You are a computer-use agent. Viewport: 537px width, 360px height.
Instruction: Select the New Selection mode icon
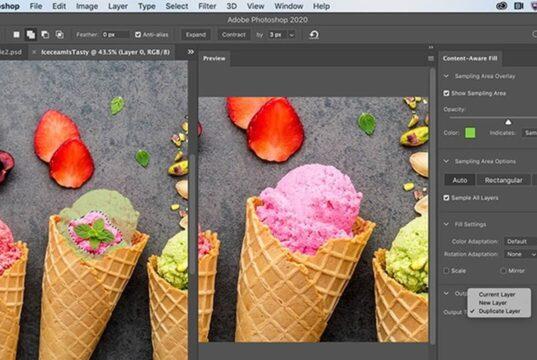pyautogui.click(x=16, y=35)
